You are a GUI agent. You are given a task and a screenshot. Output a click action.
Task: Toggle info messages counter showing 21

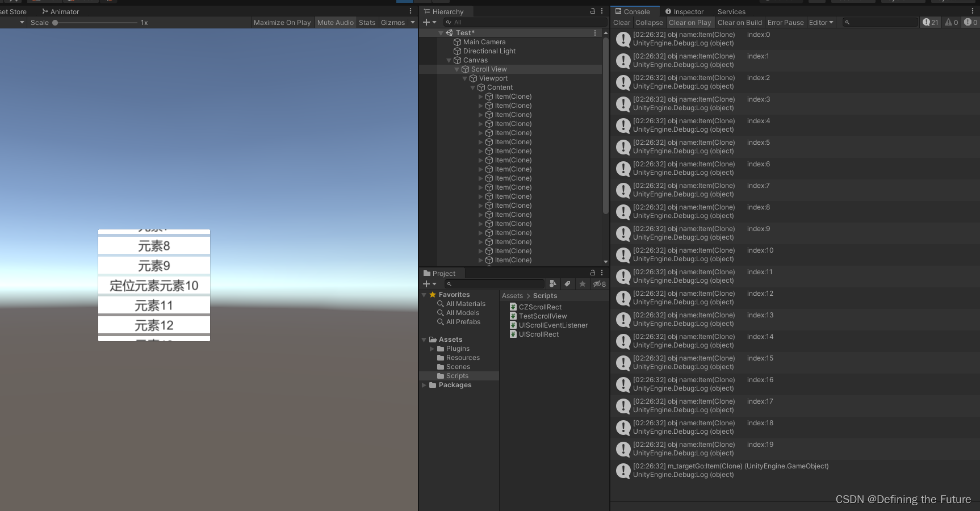(931, 22)
